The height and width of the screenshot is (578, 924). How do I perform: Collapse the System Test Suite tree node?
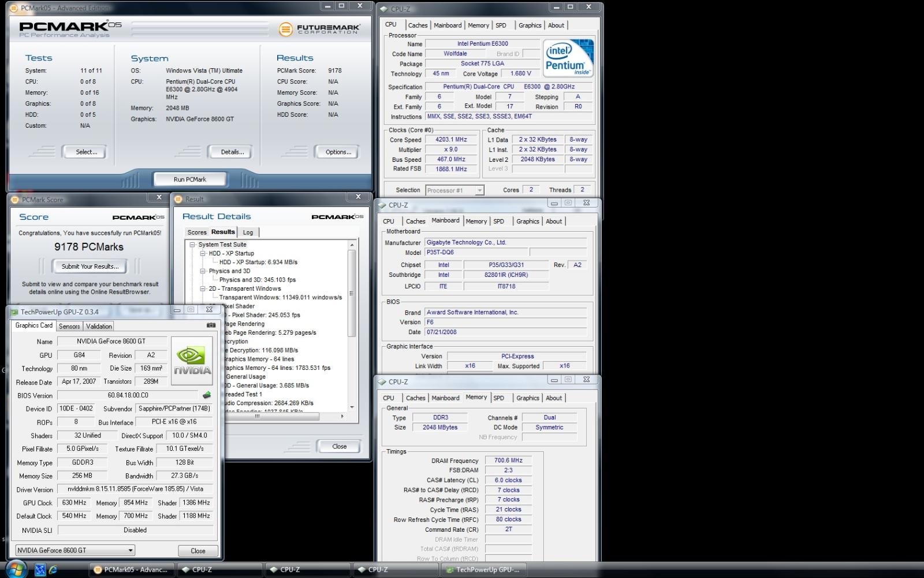point(193,244)
